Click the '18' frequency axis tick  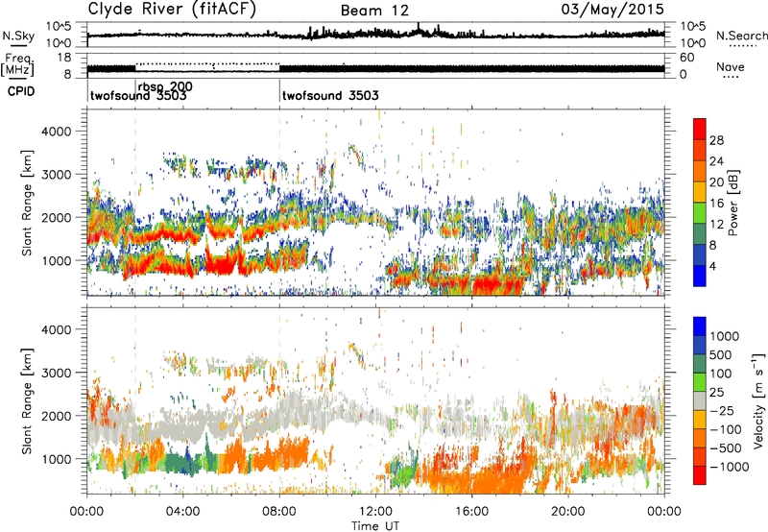(63, 58)
